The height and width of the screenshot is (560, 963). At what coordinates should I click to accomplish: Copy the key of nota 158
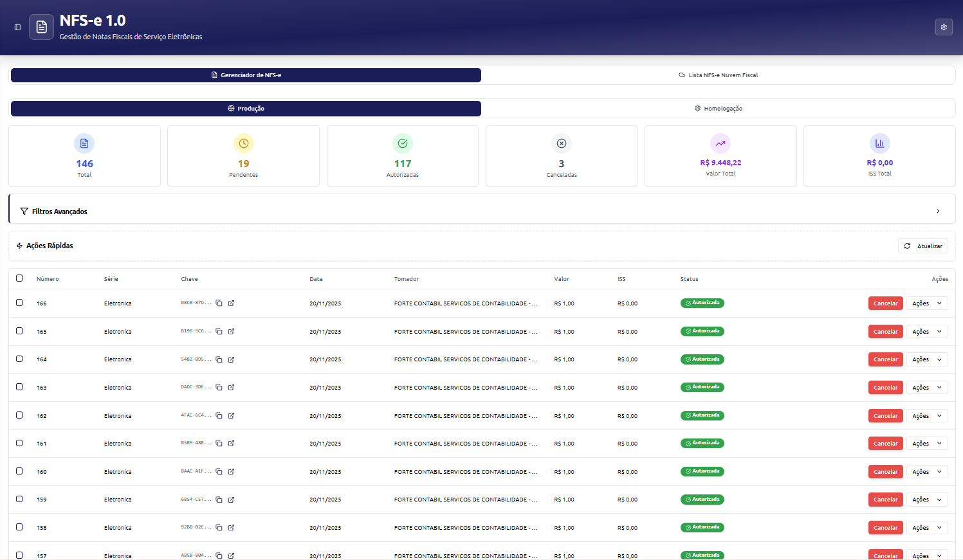[219, 528]
